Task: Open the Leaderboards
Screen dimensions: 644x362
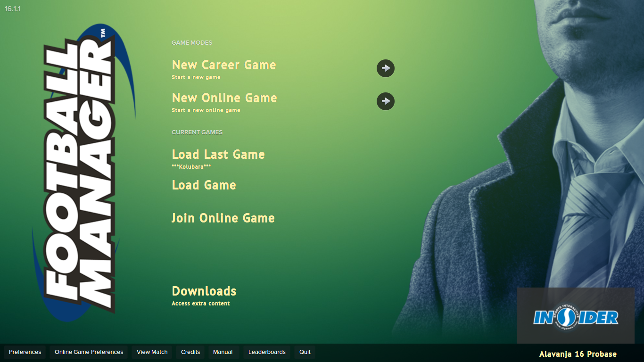Action: (x=267, y=352)
